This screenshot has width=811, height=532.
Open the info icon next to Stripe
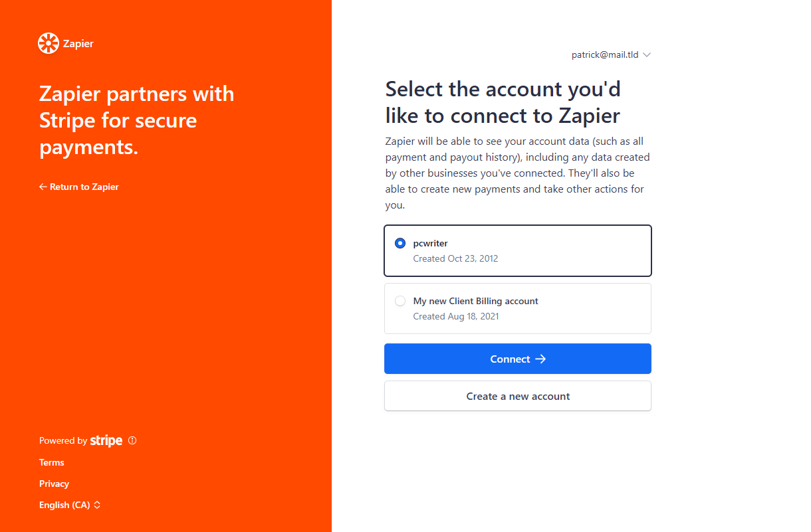[132, 440]
